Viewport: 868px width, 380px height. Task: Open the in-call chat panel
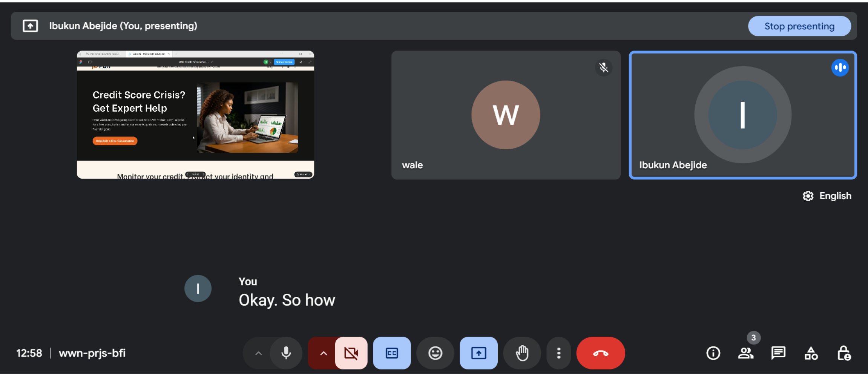click(778, 353)
